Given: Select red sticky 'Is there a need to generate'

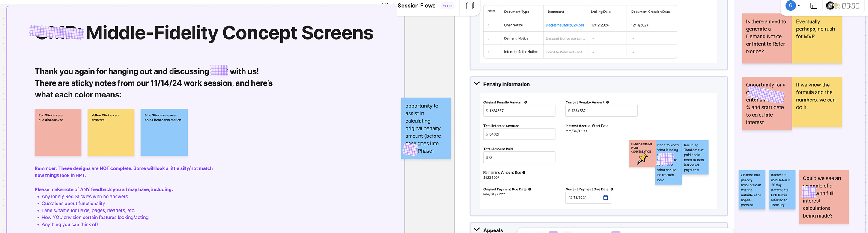Looking at the screenshot, I should point(767,38).
